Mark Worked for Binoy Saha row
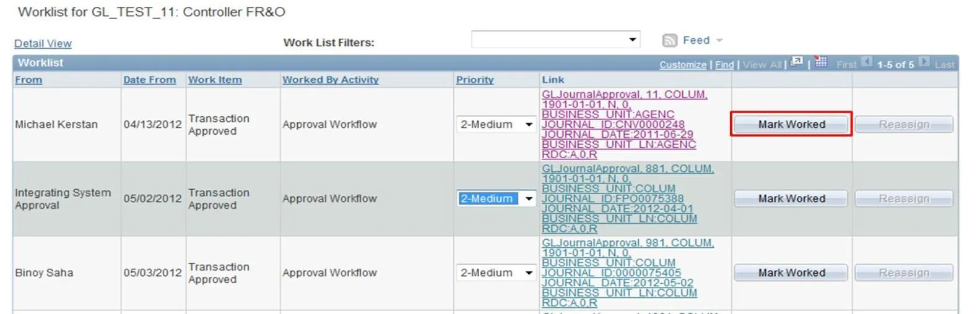 pyautogui.click(x=791, y=273)
